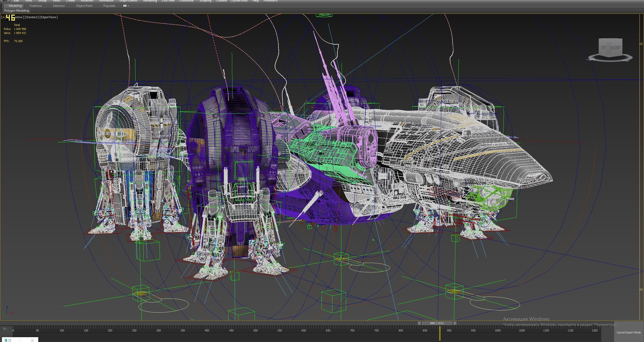Switch to the Object Paint tab
This screenshot has width=644, height=342.
(84, 6)
